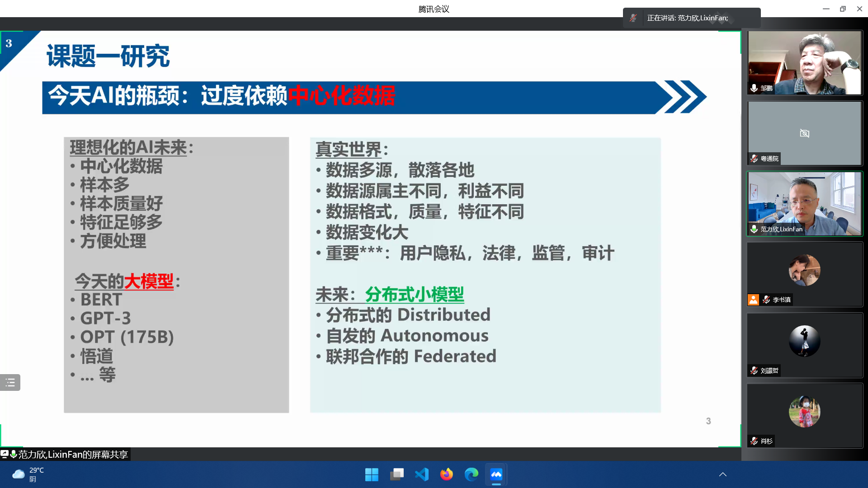This screenshot has width=868, height=488.
Task: Click the screen share label 范力欣,LixinFan的屏幕共享
Action: [x=73, y=455]
